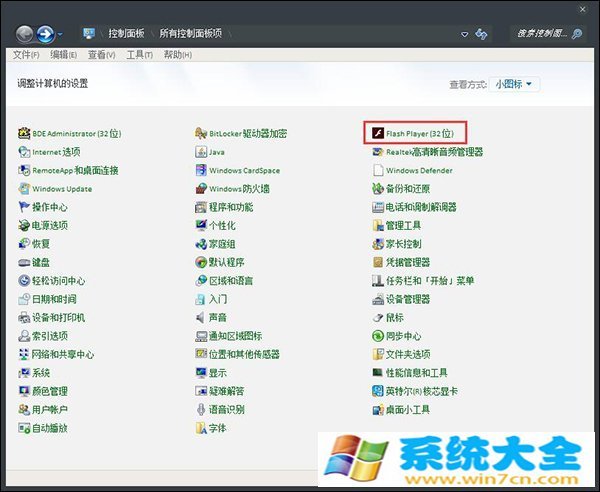Open the 文件(F) menu
This screenshot has height=492, width=600.
[x=26, y=55]
